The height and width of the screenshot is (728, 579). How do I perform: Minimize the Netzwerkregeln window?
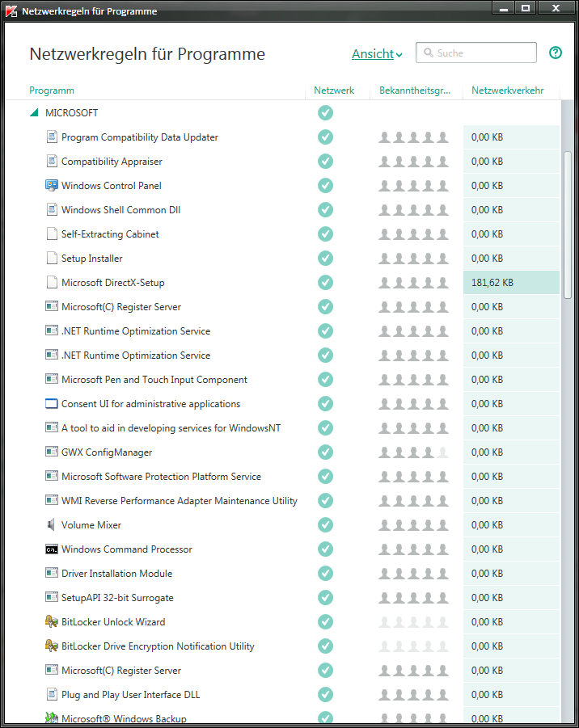[503, 7]
